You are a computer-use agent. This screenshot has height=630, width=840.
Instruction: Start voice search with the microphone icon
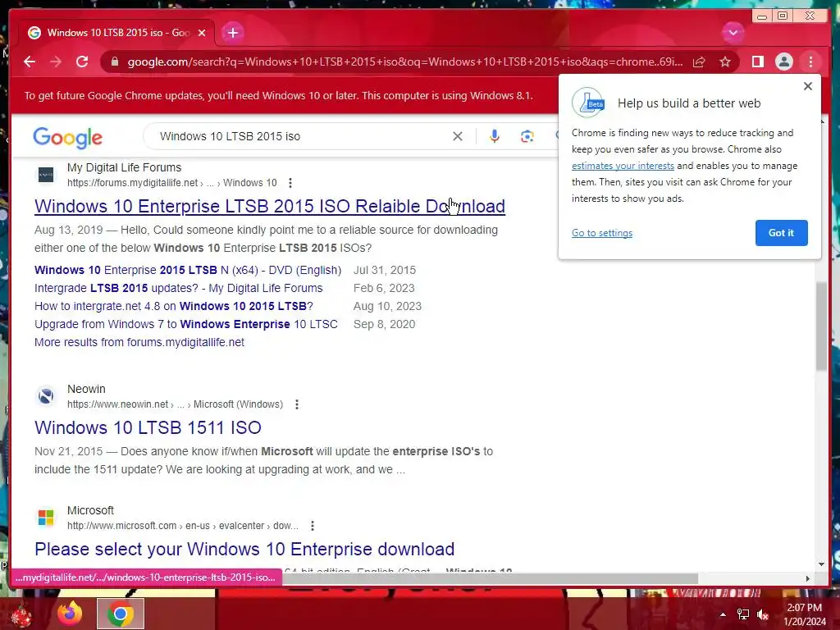tap(495, 136)
